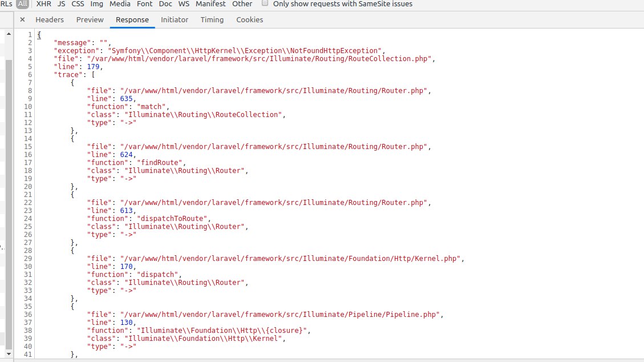The image size is (644, 362).
Task: Click the request list vertical scrollbar thumb
Action: click(9, 203)
